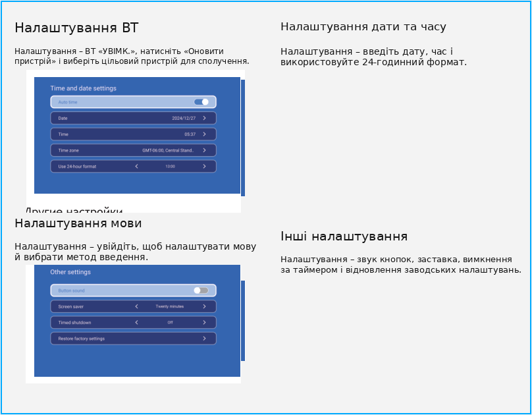Click GMT-06:00 Central Stand.. value
The height and width of the screenshot is (415, 532).
(x=168, y=150)
